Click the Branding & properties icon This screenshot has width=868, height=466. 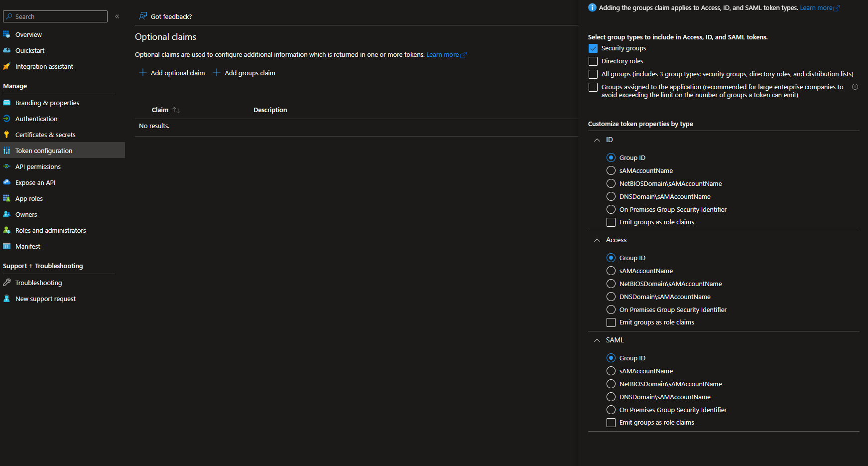point(6,103)
